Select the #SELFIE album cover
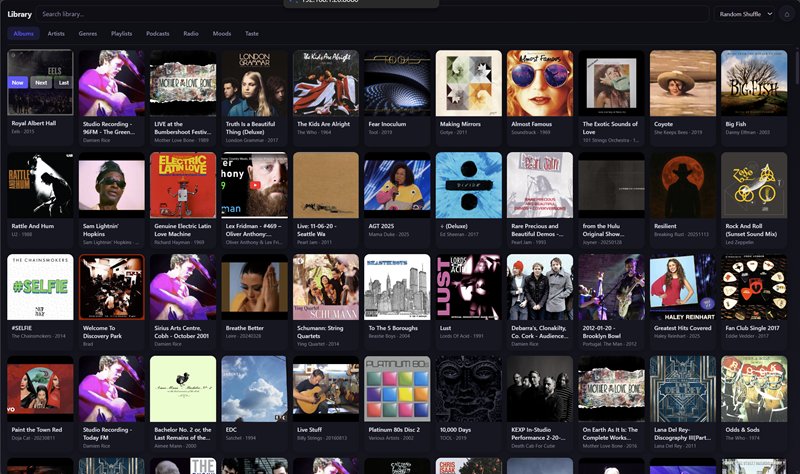The height and width of the screenshot is (474, 800). tap(40, 287)
